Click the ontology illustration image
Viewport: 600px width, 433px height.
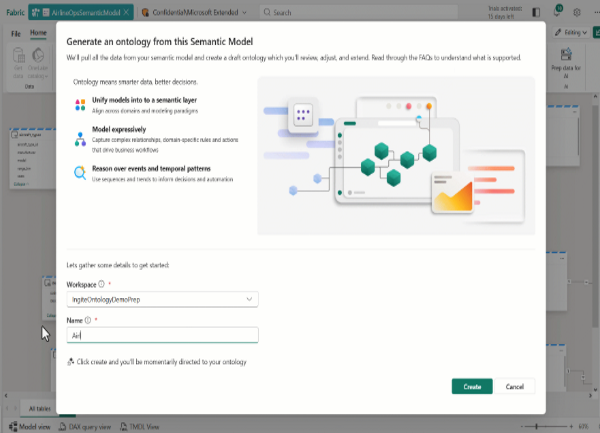pyautogui.click(x=396, y=156)
